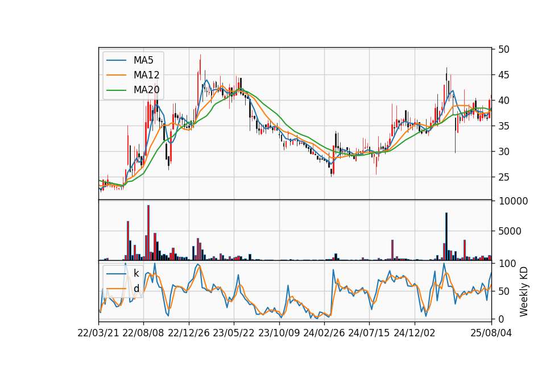
Task: Click the price axis value 35
Action: point(503,126)
